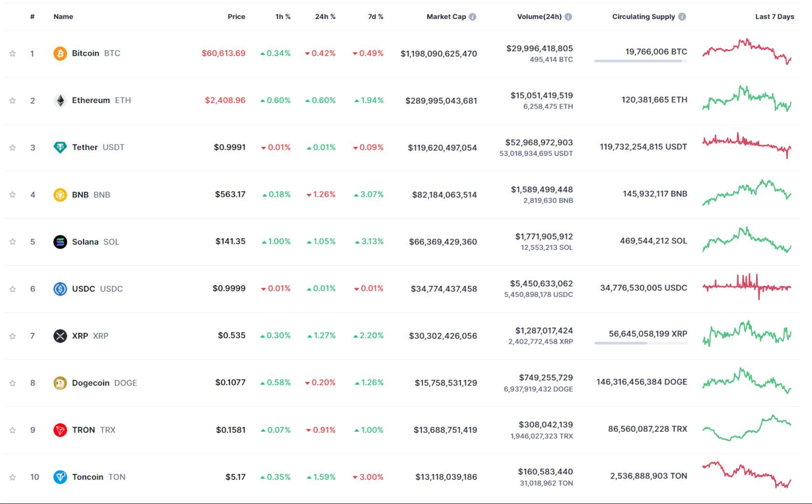
Task: Sort the table by Price column
Action: [x=236, y=17]
